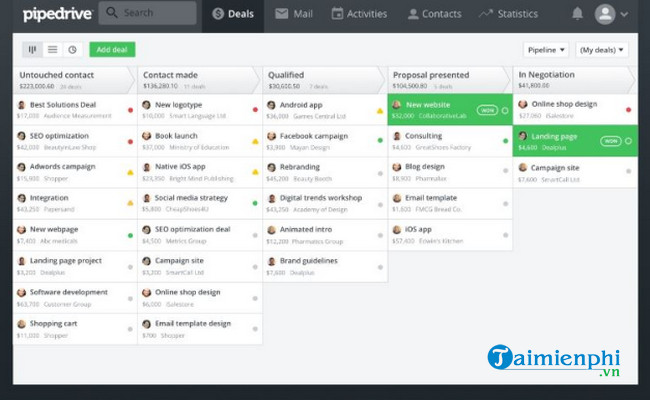This screenshot has height=400, width=650.
Task: Open the Email template deal
Action: [x=450, y=204]
